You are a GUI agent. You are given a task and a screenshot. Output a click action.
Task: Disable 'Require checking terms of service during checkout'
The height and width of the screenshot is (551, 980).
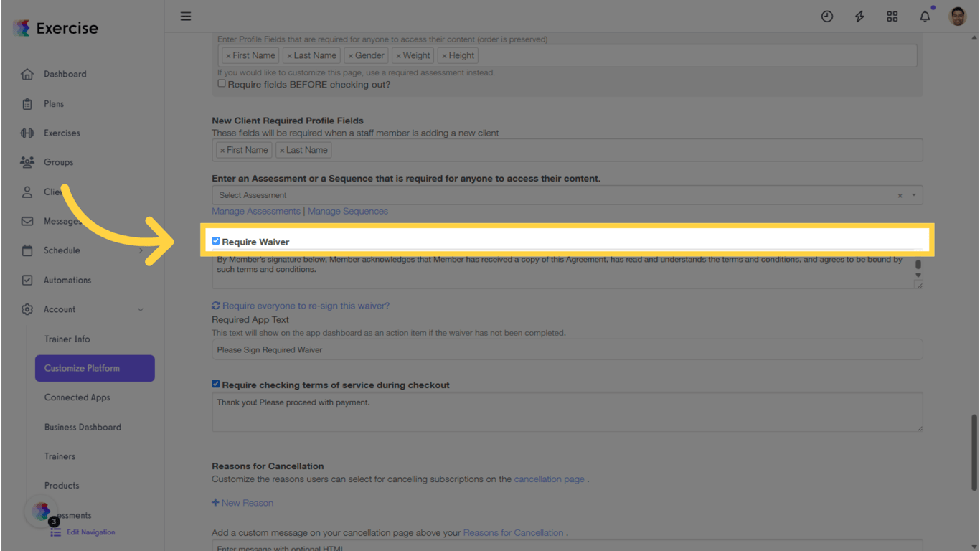(215, 383)
